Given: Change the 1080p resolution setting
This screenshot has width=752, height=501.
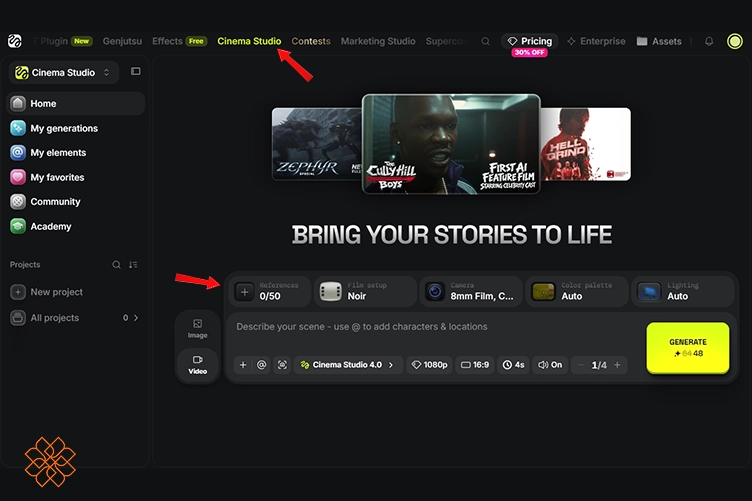Looking at the screenshot, I should (430, 365).
